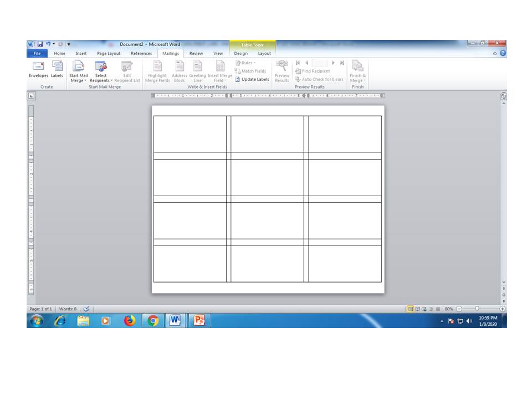
Task: Click Find Recipient
Action: click(313, 71)
